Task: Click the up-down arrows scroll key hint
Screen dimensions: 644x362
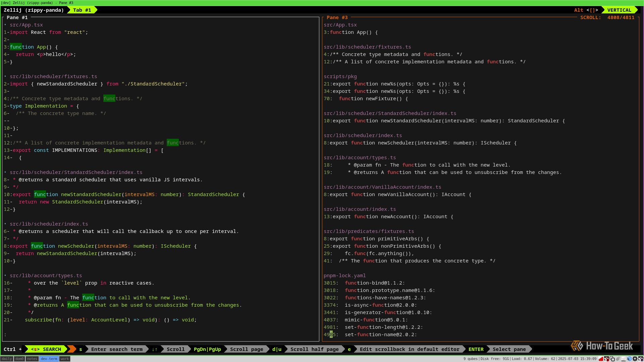Action: point(155,349)
